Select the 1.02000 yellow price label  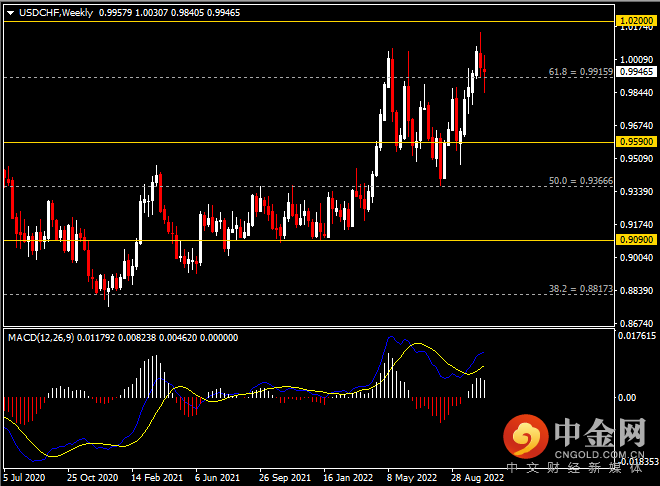click(x=637, y=21)
